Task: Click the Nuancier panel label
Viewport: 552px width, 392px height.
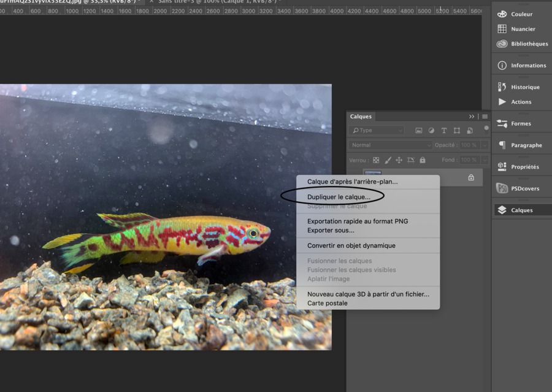Action: [523, 29]
